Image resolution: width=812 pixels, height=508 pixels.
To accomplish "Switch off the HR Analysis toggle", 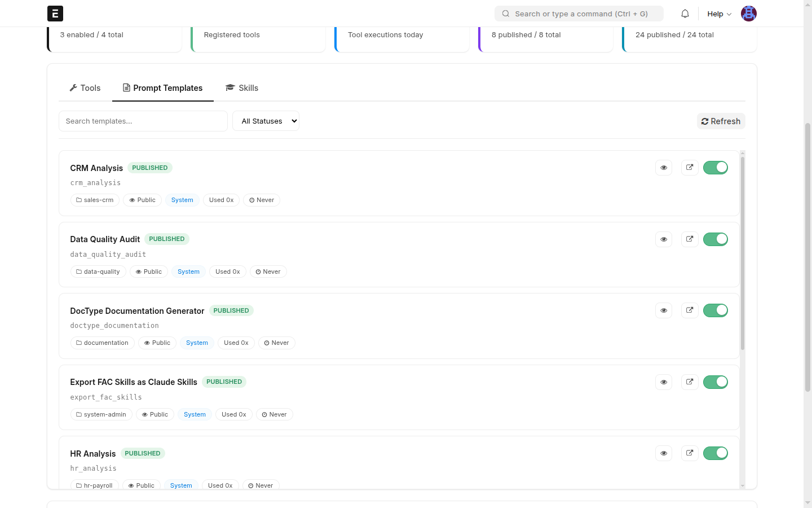I will (716, 453).
